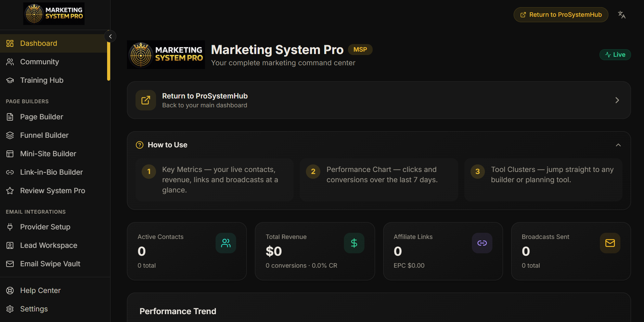644x322 pixels.
Task: Click the EMAIL INTEGRATIONS section header
Action: tap(36, 212)
